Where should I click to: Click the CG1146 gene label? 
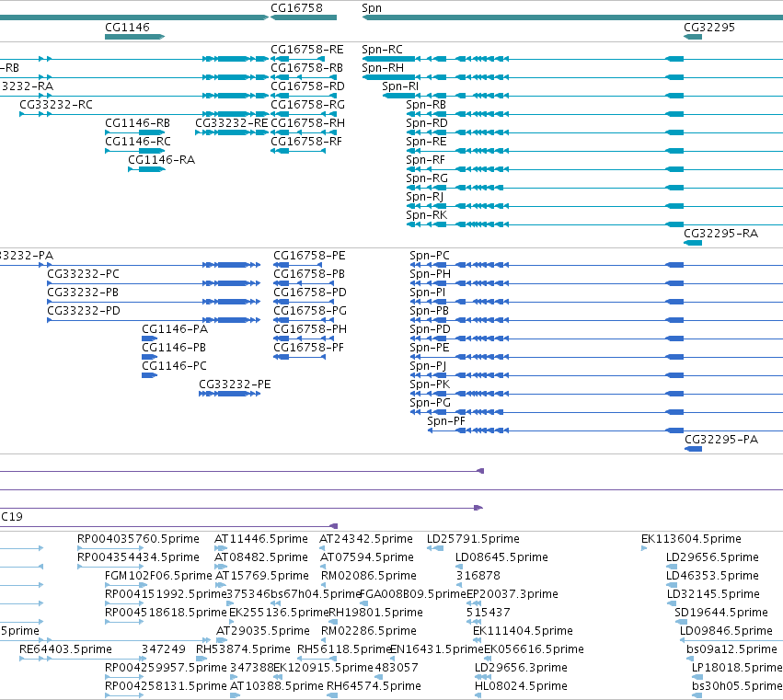[127, 27]
